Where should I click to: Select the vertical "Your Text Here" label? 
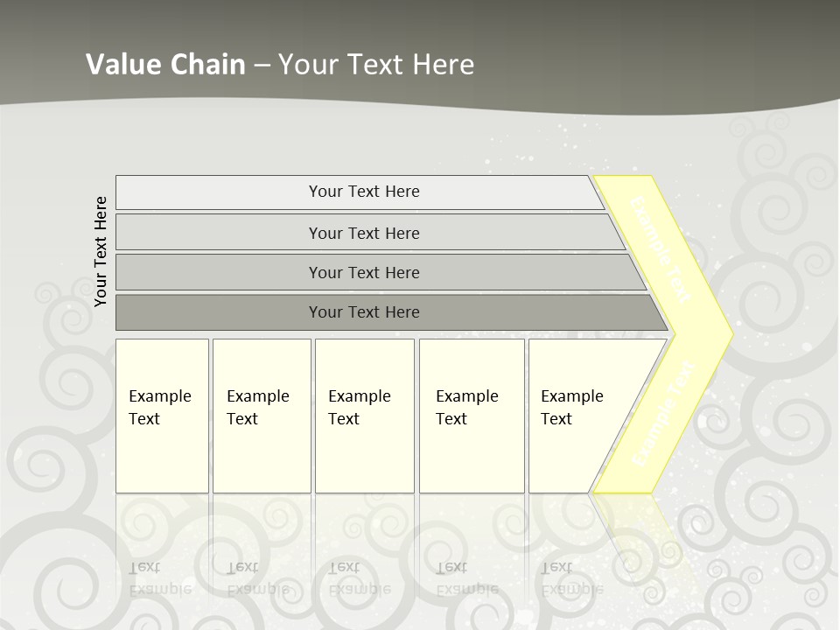(101, 252)
